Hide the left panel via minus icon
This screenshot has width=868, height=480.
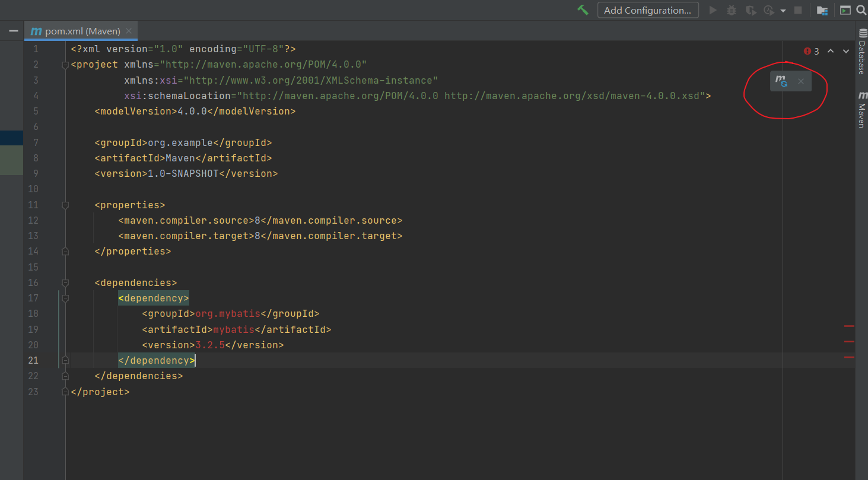click(x=13, y=30)
